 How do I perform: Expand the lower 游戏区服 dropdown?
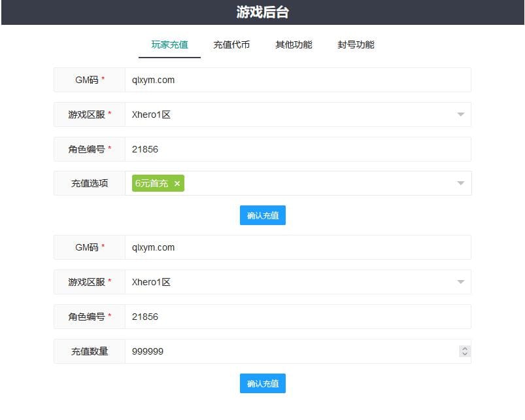(x=460, y=282)
